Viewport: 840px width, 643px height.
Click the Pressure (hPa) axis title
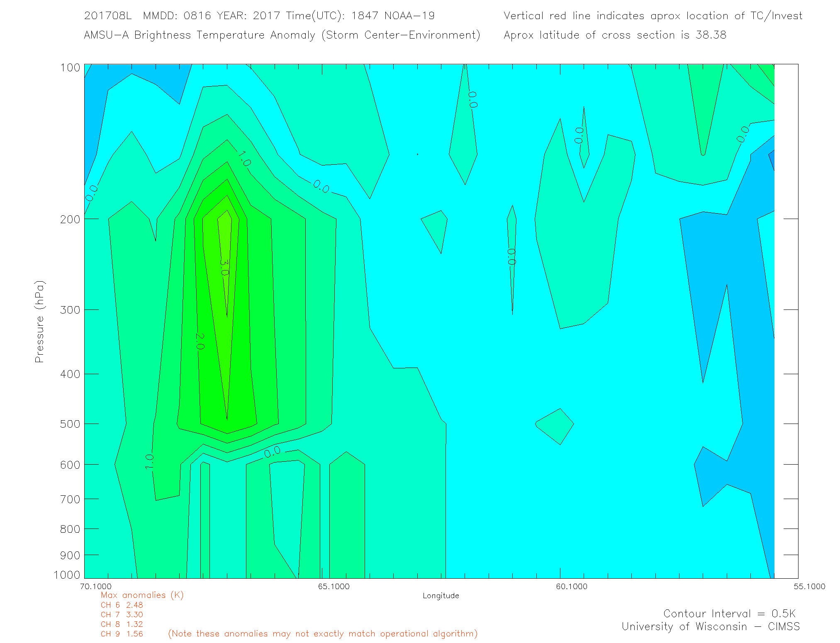coord(39,322)
